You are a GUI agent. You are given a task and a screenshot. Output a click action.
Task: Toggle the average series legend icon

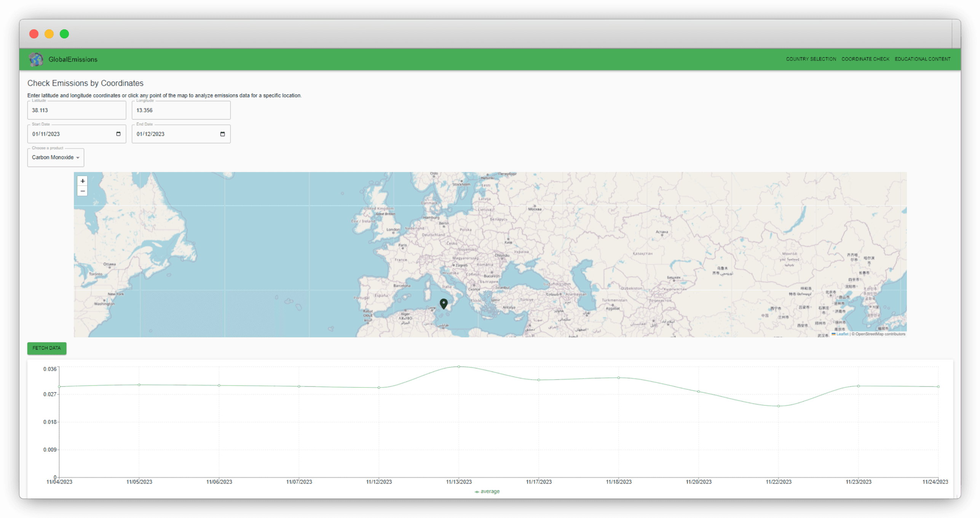[x=477, y=492]
